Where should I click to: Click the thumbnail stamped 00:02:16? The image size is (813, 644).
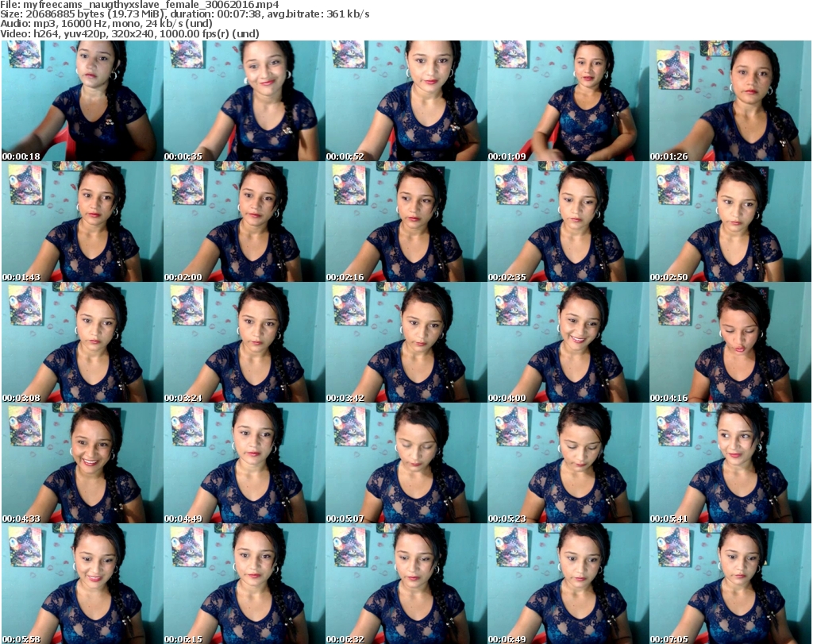click(406, 222)
